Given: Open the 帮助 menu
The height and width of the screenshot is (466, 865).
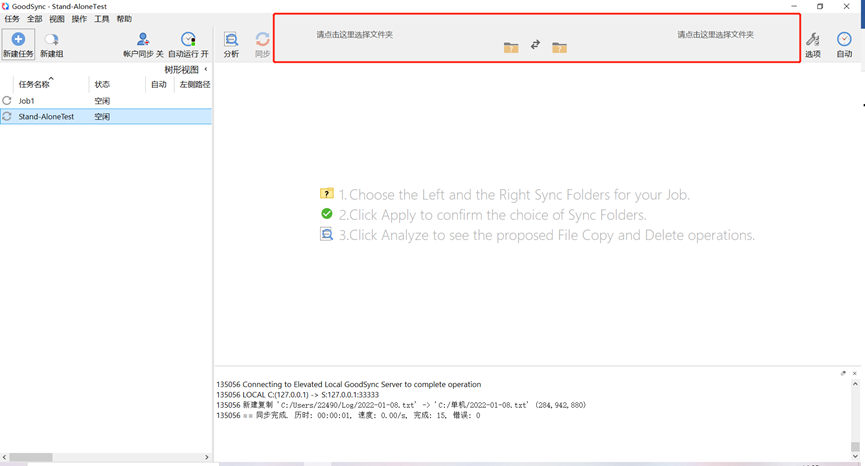Looking at the screenshot, I should coord(124,19).
